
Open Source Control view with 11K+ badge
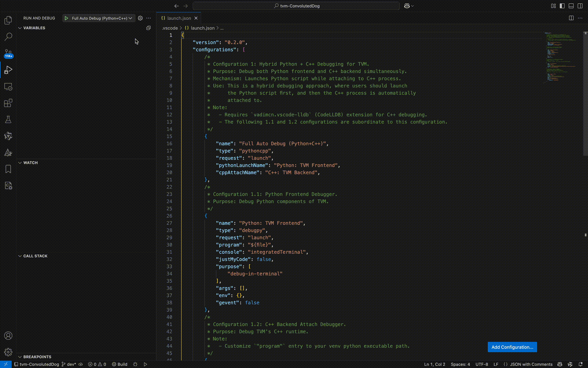[8, 53]
